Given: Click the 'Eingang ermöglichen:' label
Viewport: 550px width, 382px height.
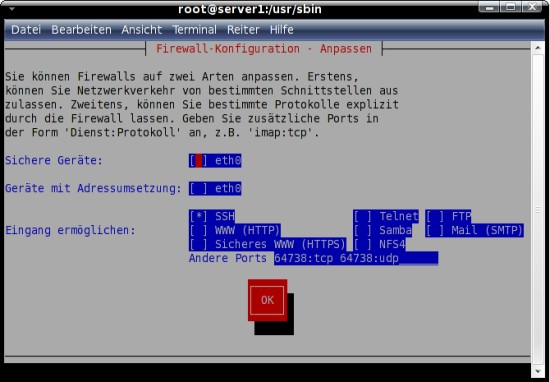Looking at the screenshot, I should (71, 230).
